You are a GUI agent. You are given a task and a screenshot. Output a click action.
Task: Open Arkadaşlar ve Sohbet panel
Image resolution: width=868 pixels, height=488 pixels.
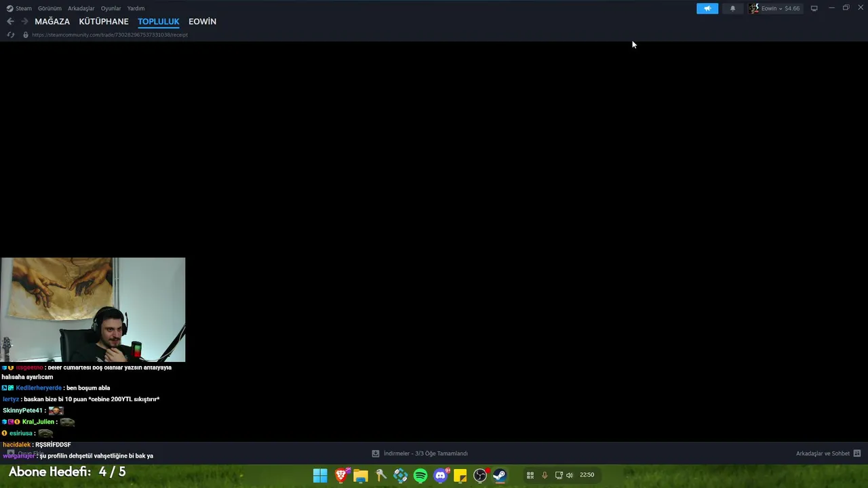pyautogui.click(x=823, y=453)
